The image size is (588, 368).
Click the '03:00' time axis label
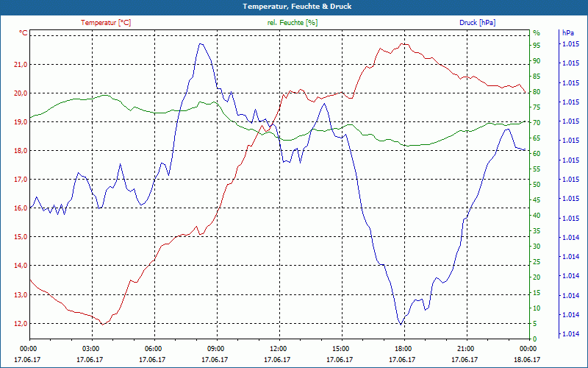pos(90,348)
